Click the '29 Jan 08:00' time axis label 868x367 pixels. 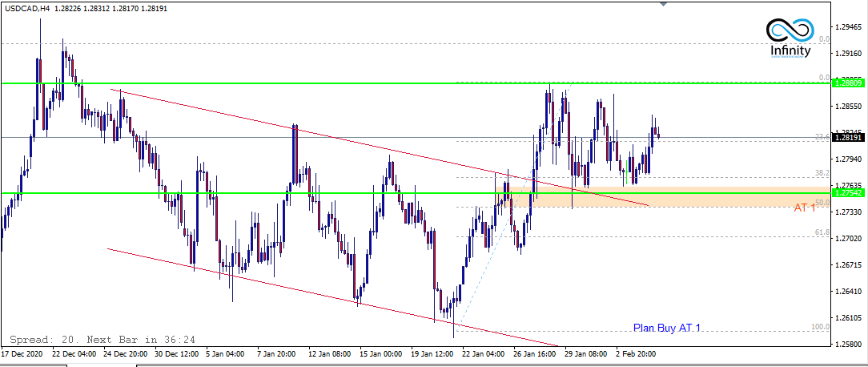pyautogui.click(x=585, y=353)
